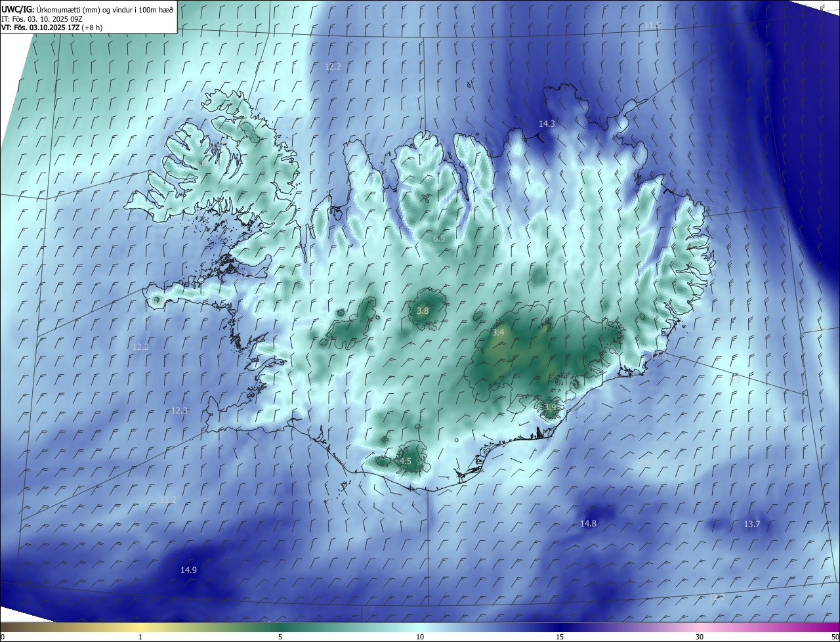840x642 pixels.
Task: Click the colour legend tick label "30"
Action: pyautogui.click(x=700, y=637)
